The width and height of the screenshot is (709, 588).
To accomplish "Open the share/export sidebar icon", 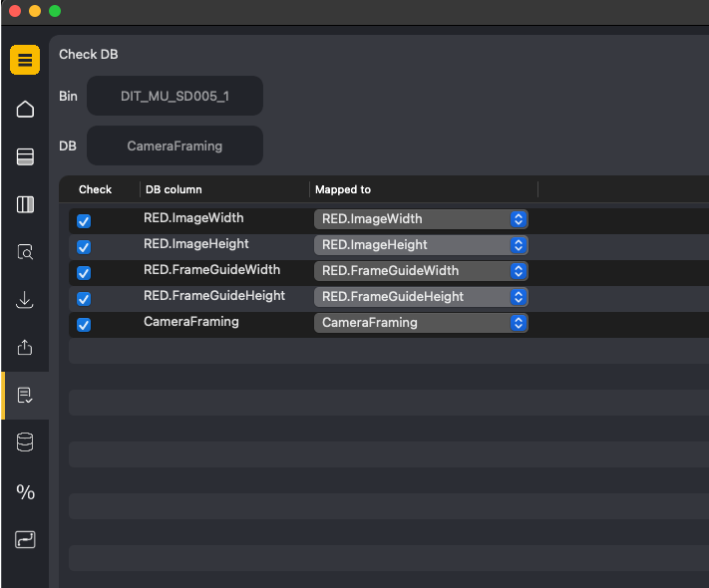I will (x=25, y=348).
